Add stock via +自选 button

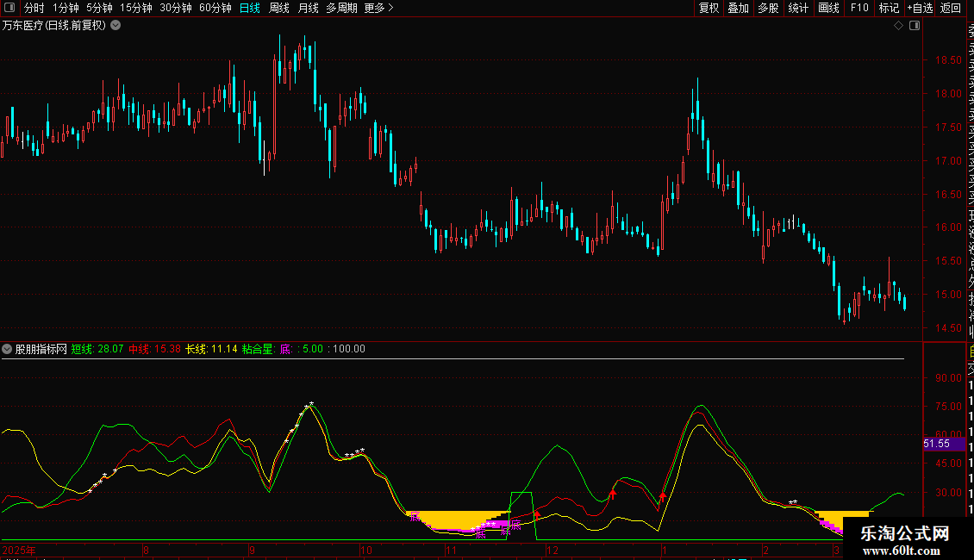(920, 8)
